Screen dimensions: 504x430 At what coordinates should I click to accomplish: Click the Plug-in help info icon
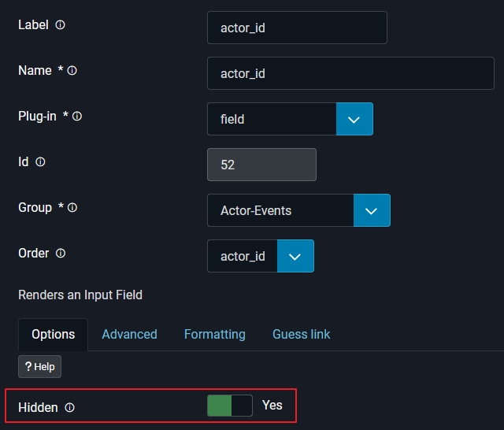[77, 117]
